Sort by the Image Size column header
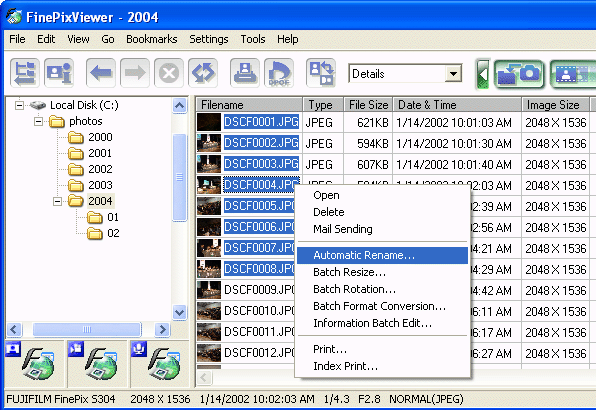This screenshot has height=410, width=596. click(556, 104)
